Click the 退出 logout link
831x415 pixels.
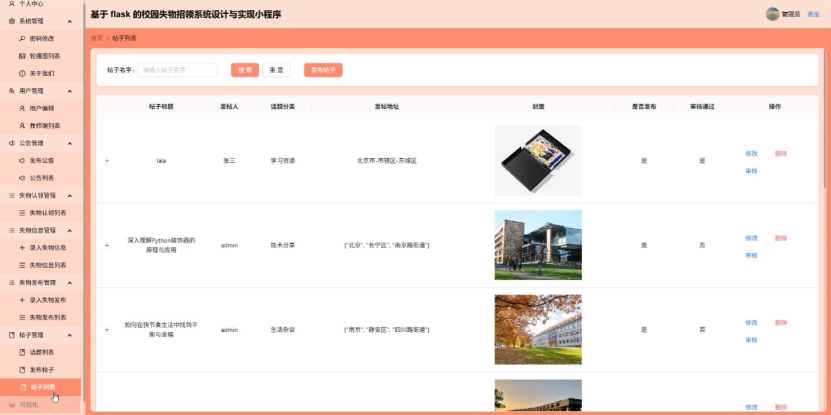[x=813, y=14]
